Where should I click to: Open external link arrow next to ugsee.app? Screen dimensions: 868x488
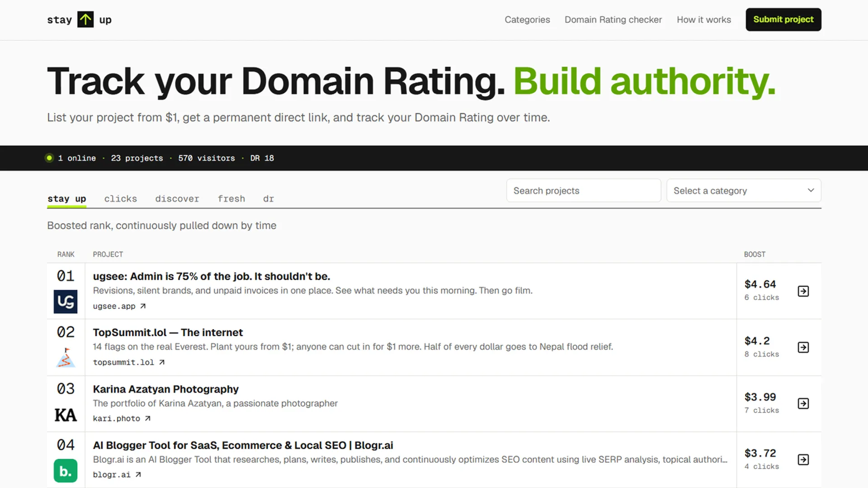143,306
